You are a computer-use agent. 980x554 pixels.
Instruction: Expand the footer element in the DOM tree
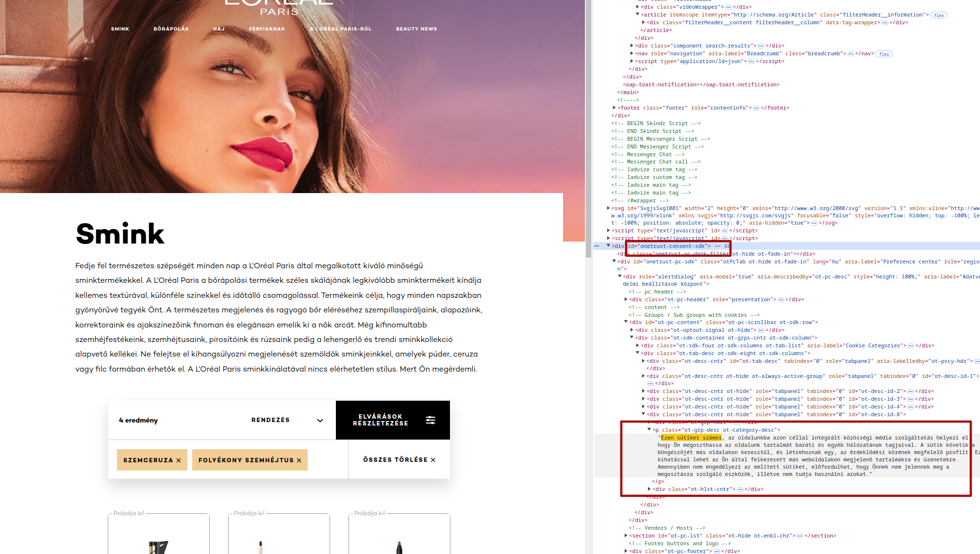pos(615,108)
